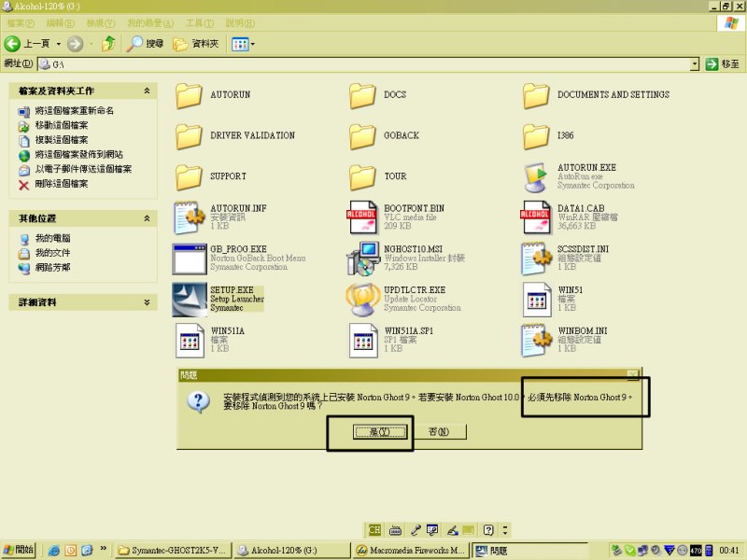Collapse the 檔案及資料夾工作 panel
The image size is (747, 560).
coord(147,91)
